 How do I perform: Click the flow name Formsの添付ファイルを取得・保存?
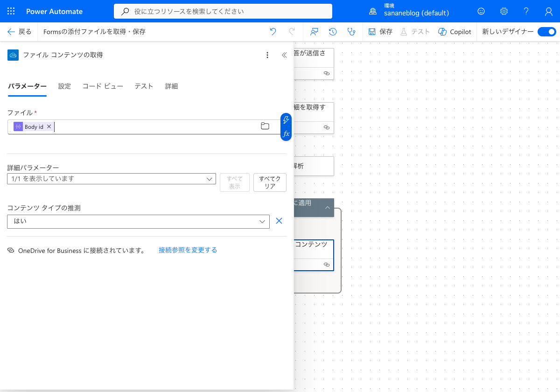(94, 32)
